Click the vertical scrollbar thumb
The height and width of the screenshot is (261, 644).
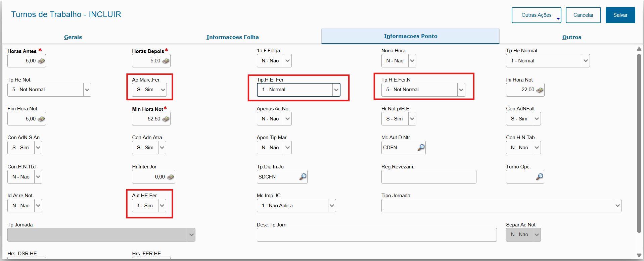pyautogui.click(x=639, y=143)
